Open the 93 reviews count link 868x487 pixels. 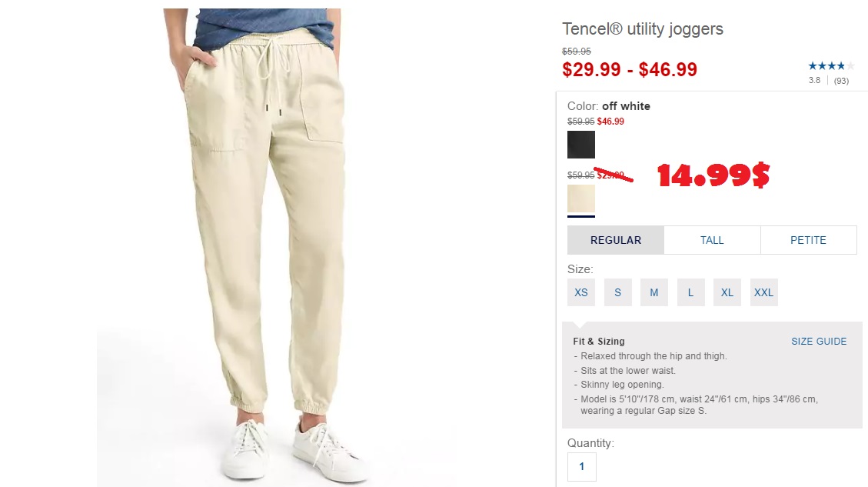tap(841, 81)
